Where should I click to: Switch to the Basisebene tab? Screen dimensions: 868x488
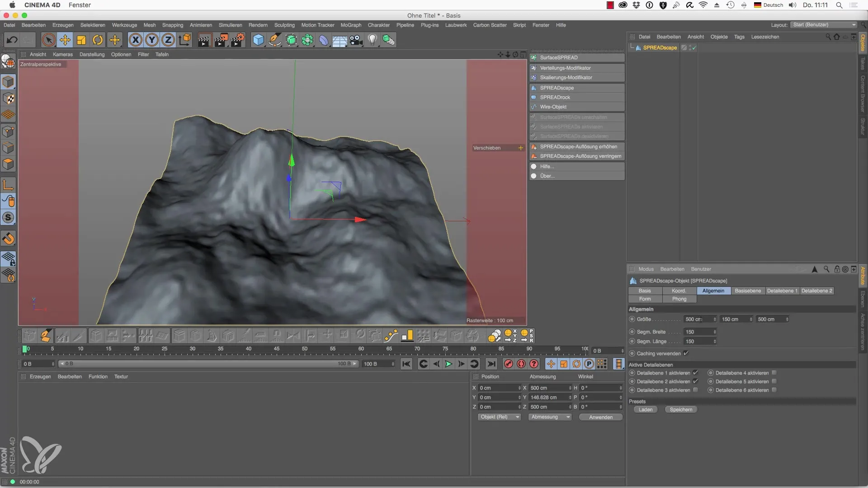click(x=748, y=291)
